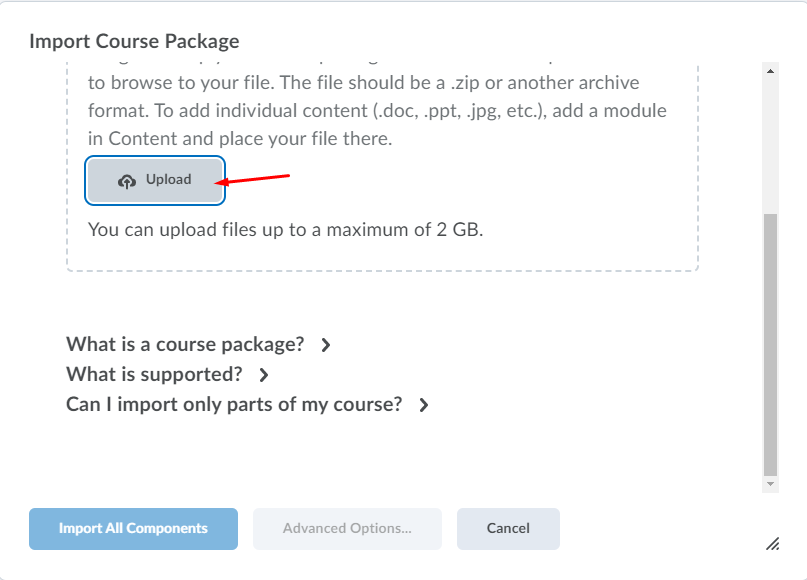Screen dimensions: 807x580
Task: Click the chevron beside 'What is a course package?'
Action: (325, 345)
